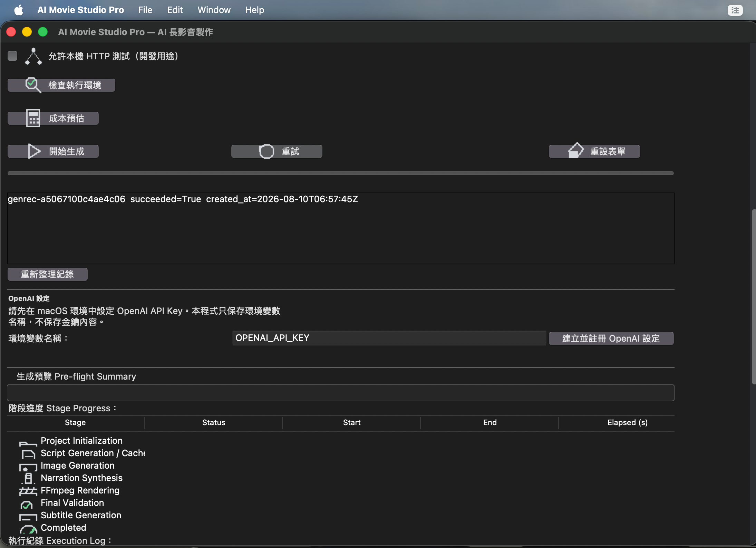Click the 執行紀錄 Execution Log label
756x548 pixels.
60,541
